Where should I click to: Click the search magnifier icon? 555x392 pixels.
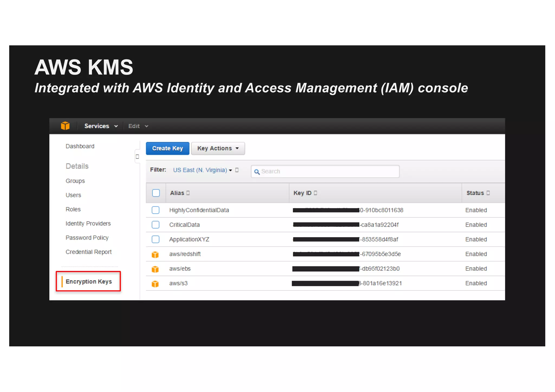tap(257, 172)
